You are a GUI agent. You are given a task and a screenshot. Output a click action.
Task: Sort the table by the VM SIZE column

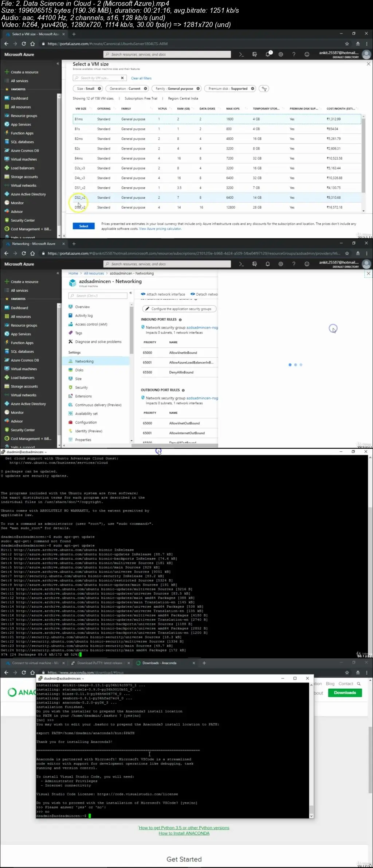coord(81,109)
